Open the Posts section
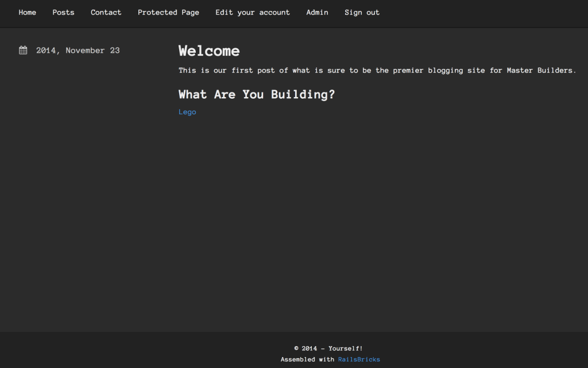This screenshot has width=588, height=368. pyautogui.click(x=63, y=12)
